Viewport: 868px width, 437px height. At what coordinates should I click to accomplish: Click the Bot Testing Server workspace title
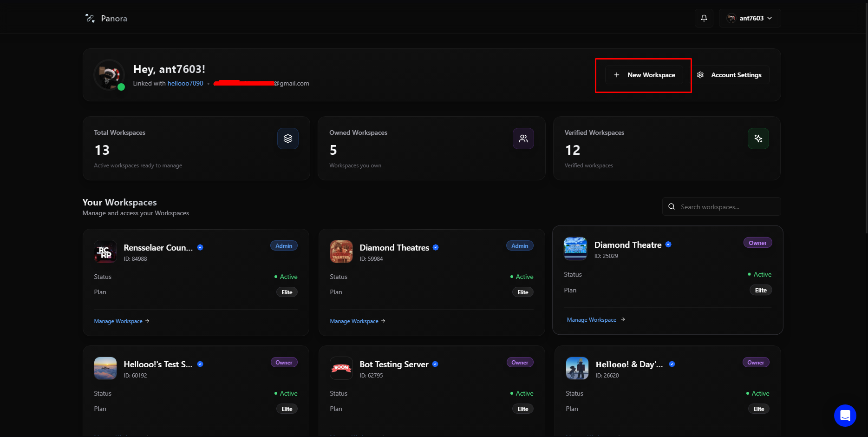click(x=394, y=364)
